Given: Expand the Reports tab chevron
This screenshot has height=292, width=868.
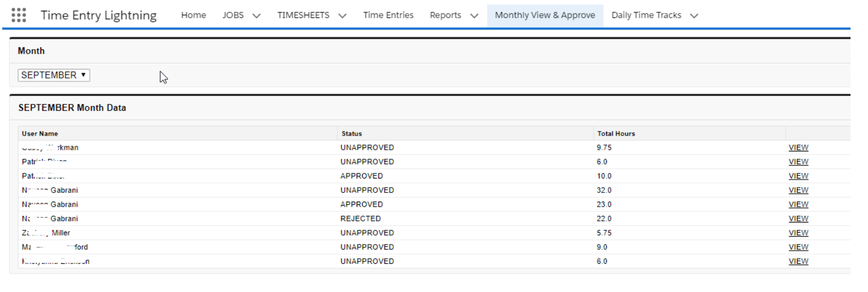Looking at the screenshot, I should click(x=474, y=16).
